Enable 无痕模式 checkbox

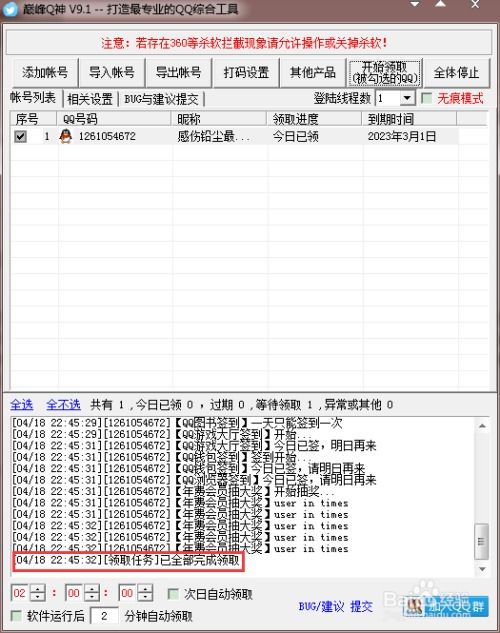point(426,98)
